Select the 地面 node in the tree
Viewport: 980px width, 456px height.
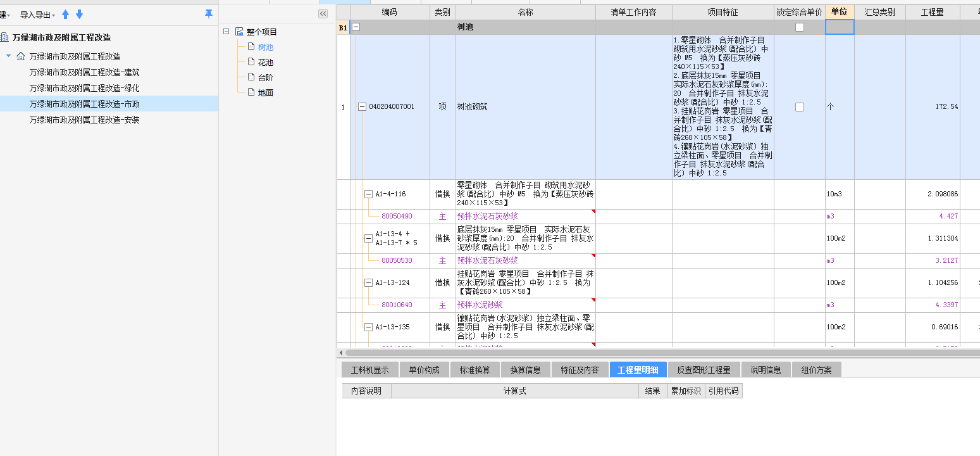[x=266, y=92]
